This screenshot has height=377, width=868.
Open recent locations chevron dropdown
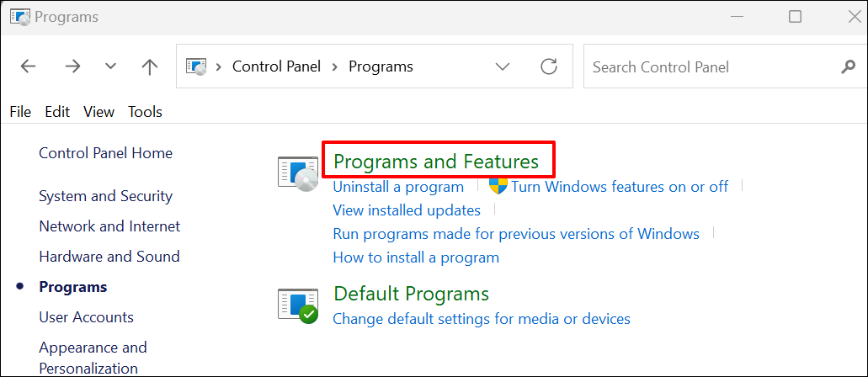click(110, 66)
